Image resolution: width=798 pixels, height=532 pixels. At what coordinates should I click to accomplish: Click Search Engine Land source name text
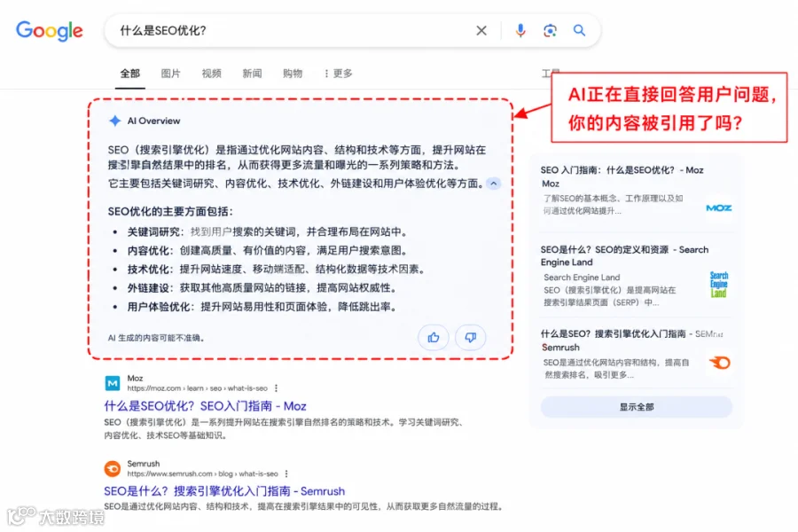coord(582,278)
